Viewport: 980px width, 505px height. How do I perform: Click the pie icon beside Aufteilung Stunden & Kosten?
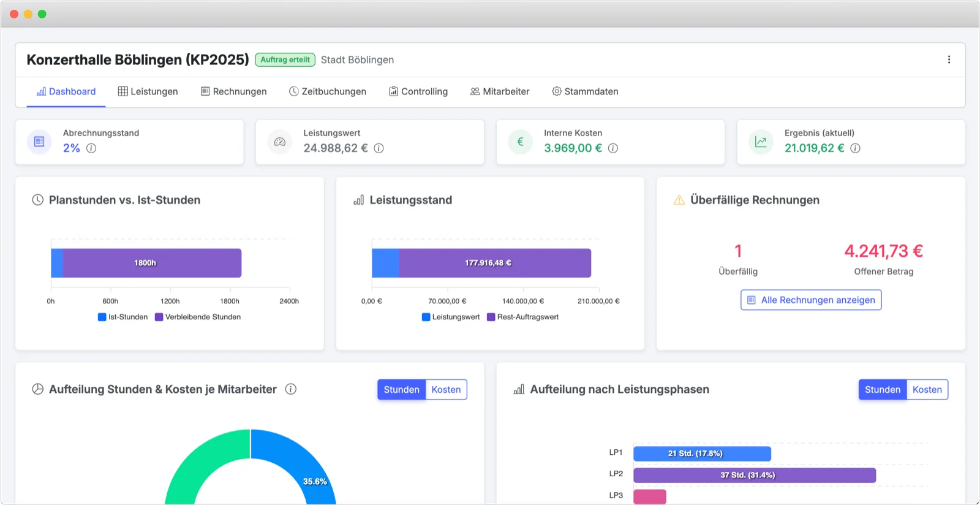[38, 389]
